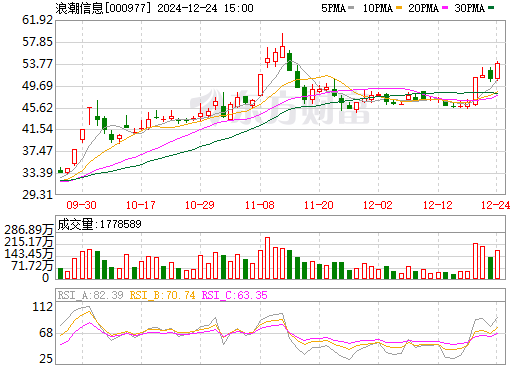Click the RSI_B:70.74 indicator label
The image size is (520, 365).
pyautogui.click(x=162, y=295)
